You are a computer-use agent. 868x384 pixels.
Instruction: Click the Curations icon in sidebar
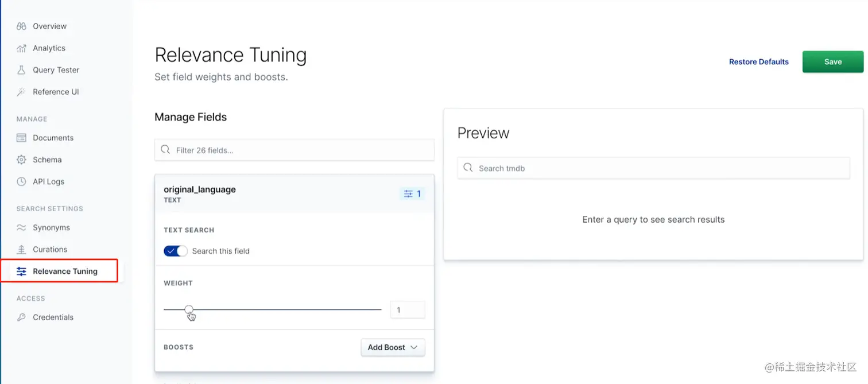pyautogui.click(x=21, y=249)
